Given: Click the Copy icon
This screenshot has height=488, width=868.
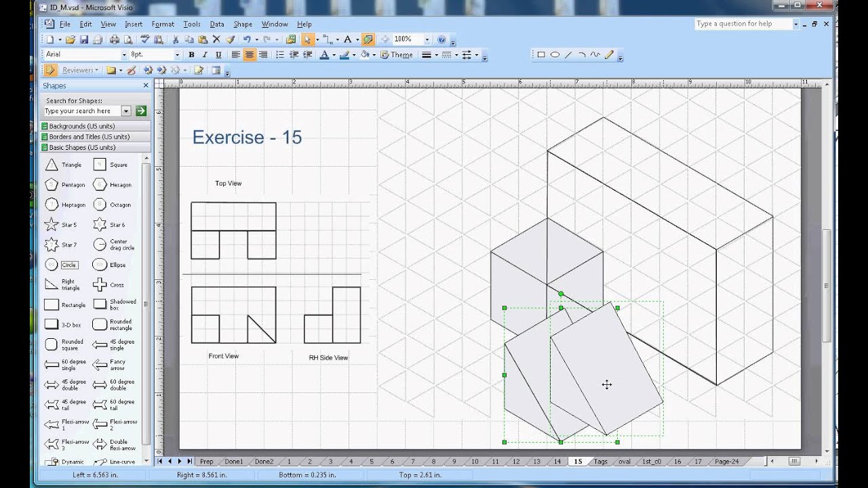Looking at the screenshot, I should [189, 39].
